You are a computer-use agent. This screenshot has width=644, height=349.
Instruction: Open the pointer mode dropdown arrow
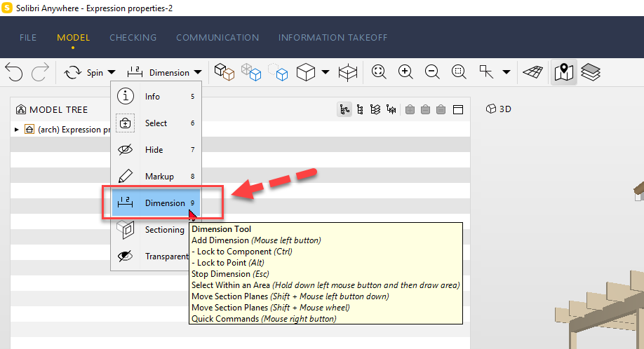click(x=507, y=73)
